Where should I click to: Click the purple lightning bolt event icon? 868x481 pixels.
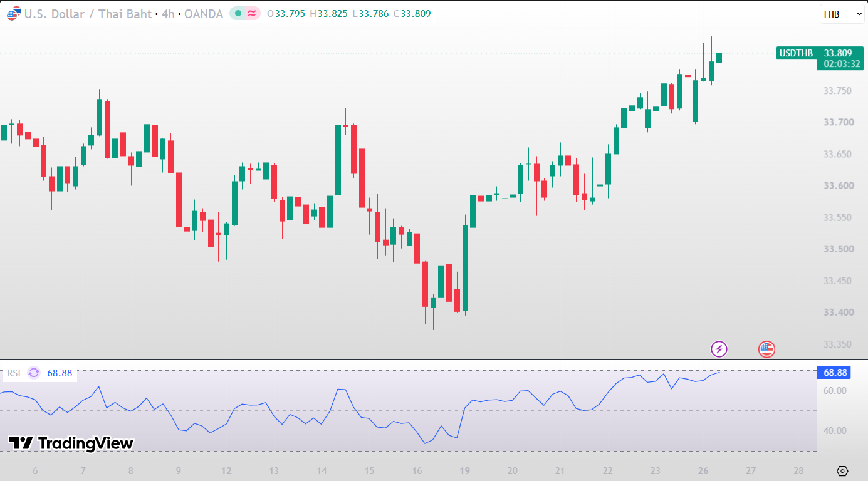(x=719, y=349)
